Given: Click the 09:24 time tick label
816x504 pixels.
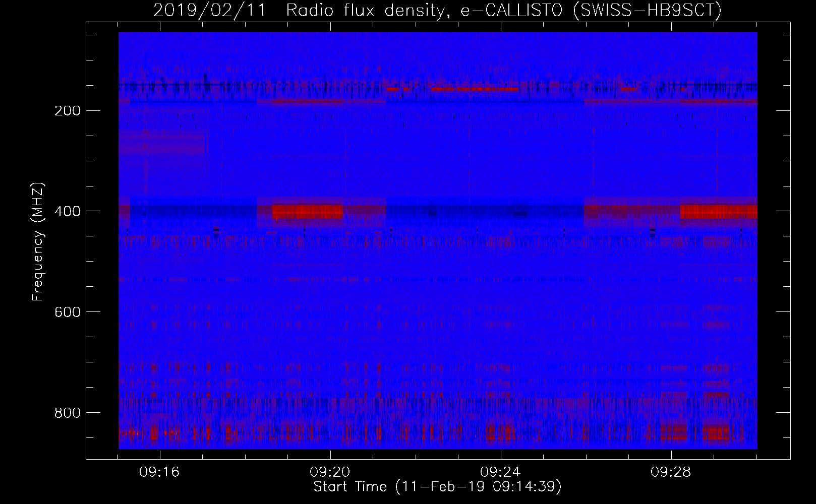Looking at the screenshot, I should (x=501, y=472).
